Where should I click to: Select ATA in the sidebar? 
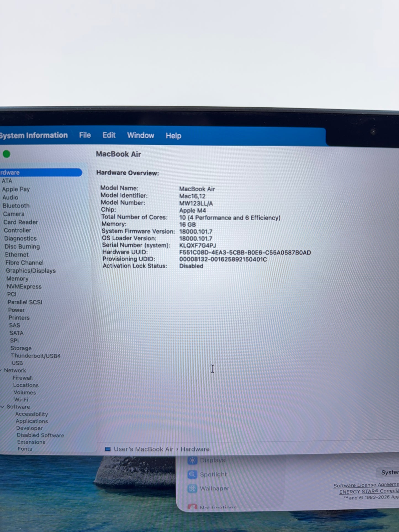click(x=7, y=181)
